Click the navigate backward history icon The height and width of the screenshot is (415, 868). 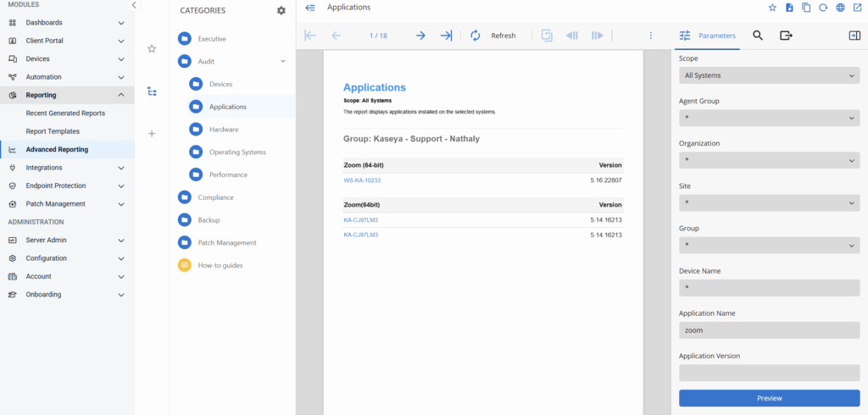click(x=572, y=36)
